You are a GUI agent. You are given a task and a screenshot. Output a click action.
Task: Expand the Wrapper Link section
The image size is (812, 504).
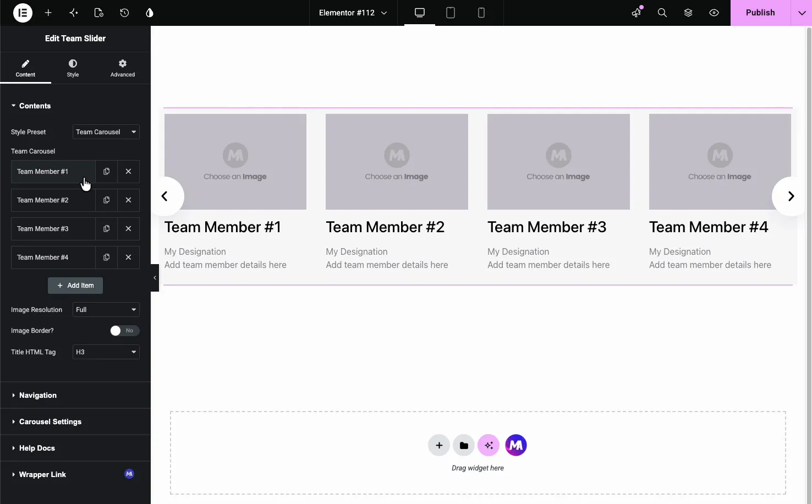[x=75, y=474]
